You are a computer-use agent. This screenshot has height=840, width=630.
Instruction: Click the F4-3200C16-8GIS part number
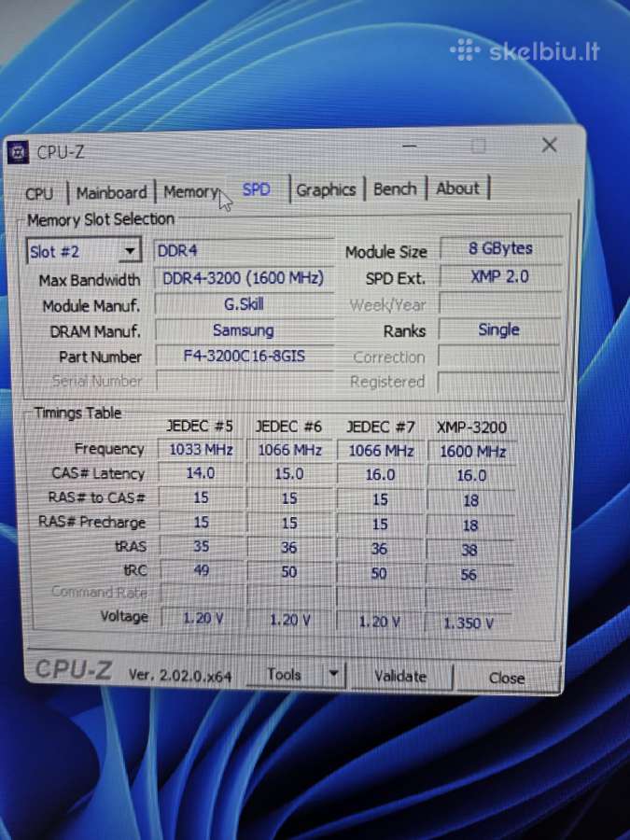click(x=245, y=356)
